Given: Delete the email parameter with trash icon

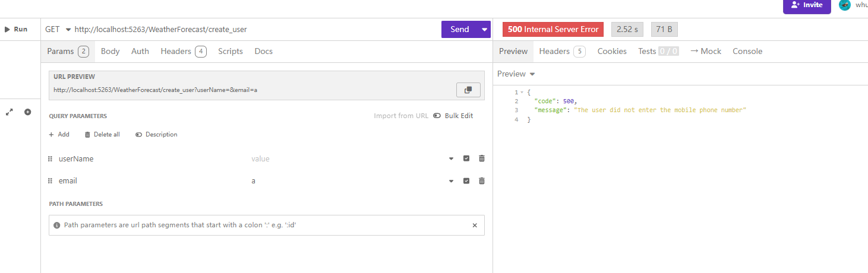Looking at the screenshot, I should click(x=482, y=180).
